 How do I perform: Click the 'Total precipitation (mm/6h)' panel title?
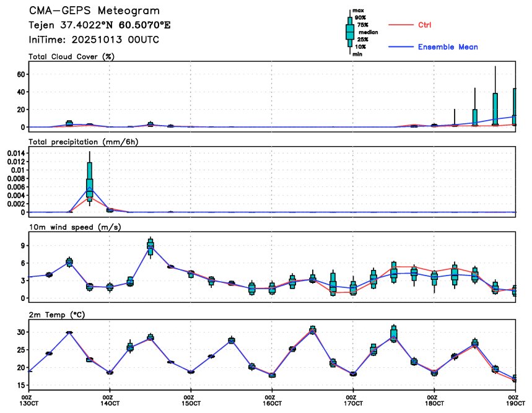[82, 141]
